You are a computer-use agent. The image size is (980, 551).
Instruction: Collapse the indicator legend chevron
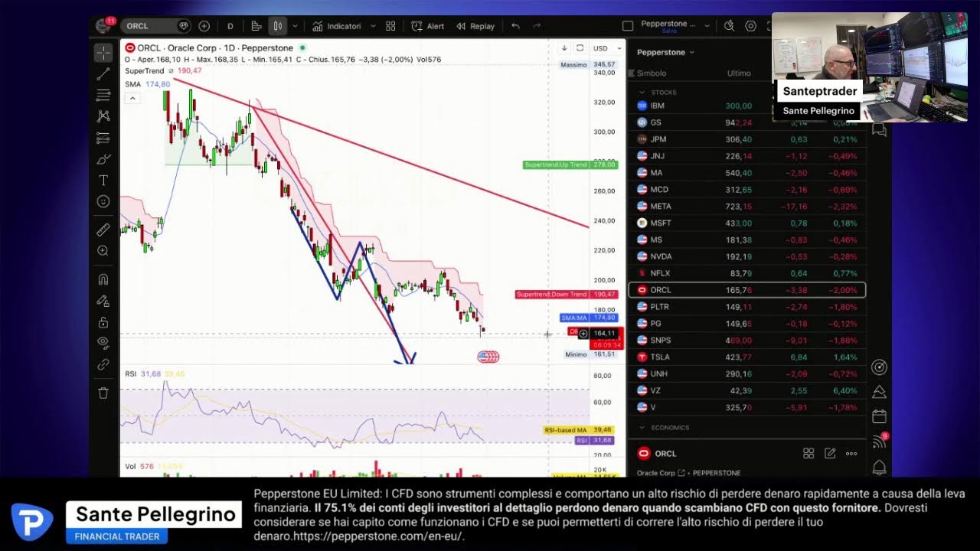tap(132, 98)
